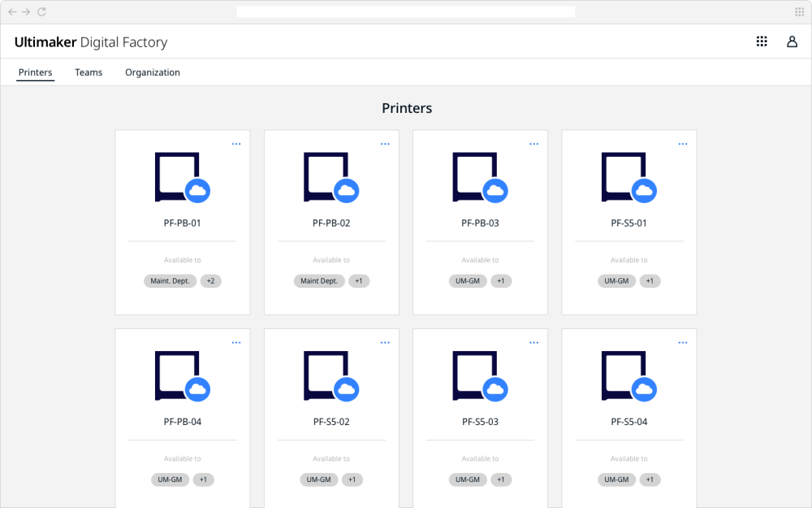Open the user account profile icon
Viewport: 812px width, 508px height.
(792, 41)
